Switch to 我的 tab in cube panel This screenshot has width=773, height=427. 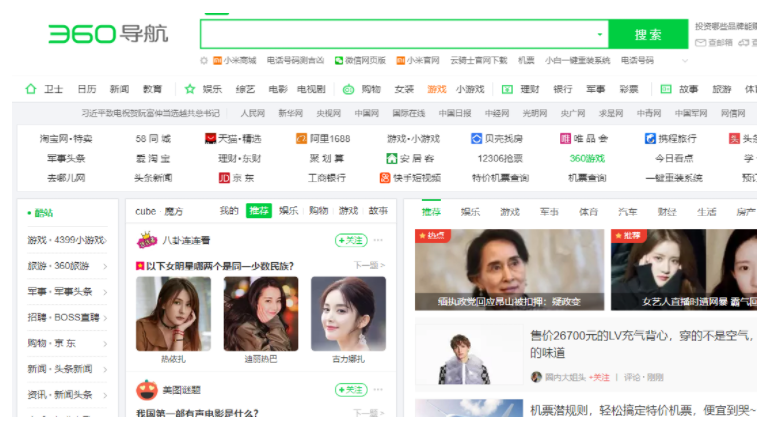point(229,211)
